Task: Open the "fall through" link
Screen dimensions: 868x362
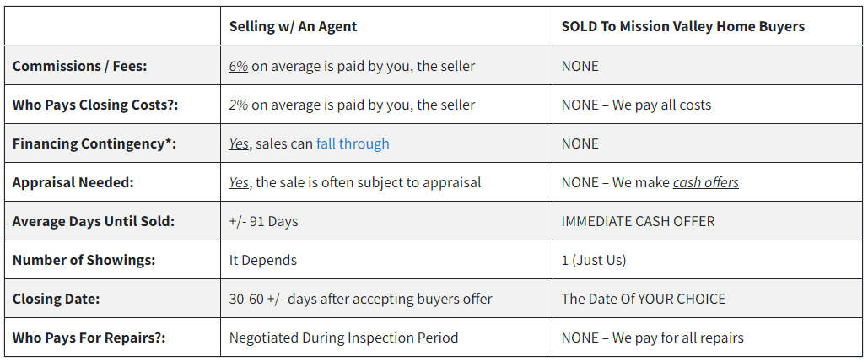Action: click(353, 143)
